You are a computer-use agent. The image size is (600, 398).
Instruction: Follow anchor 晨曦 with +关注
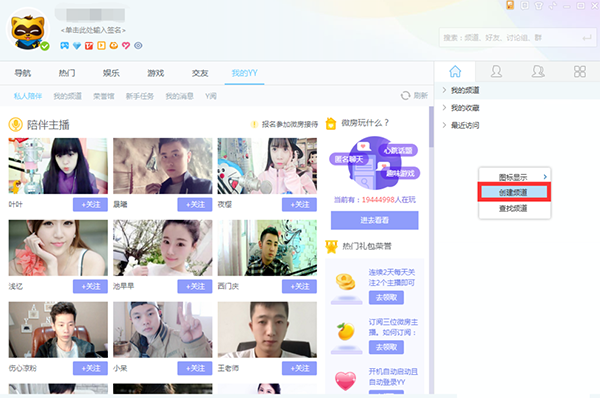195,205
